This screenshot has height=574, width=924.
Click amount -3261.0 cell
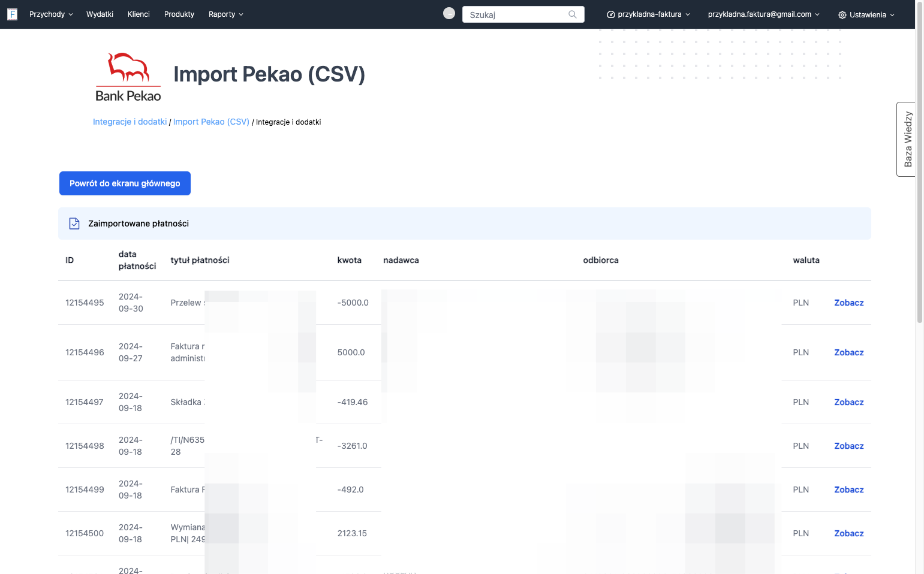pyautogui.click(x=353, y=446)
